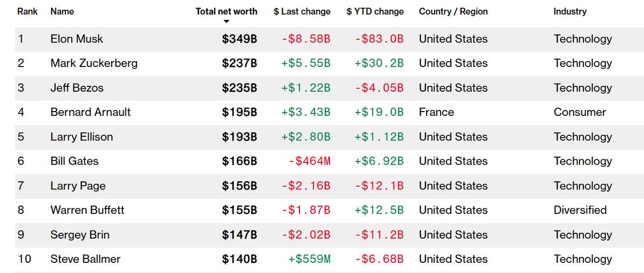Viewport: 644px width, 273px height.
Task: Sort table by Name header
Action: pos(62,11)
